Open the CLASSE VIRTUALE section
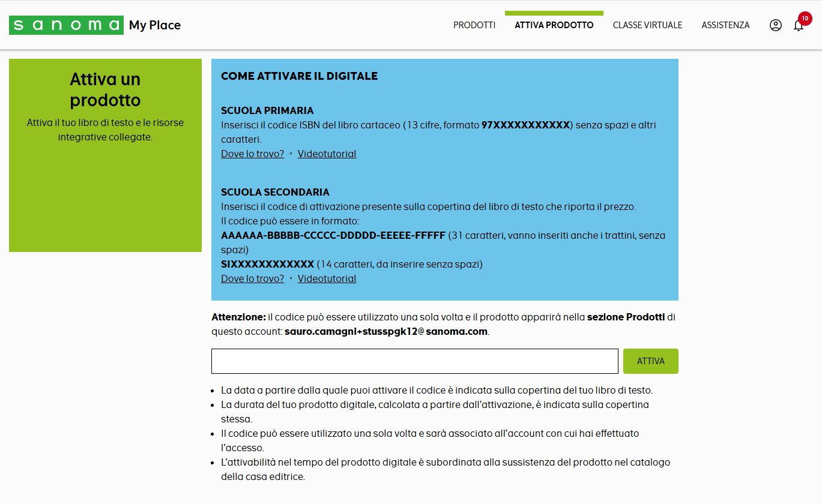 pos(647,25)
